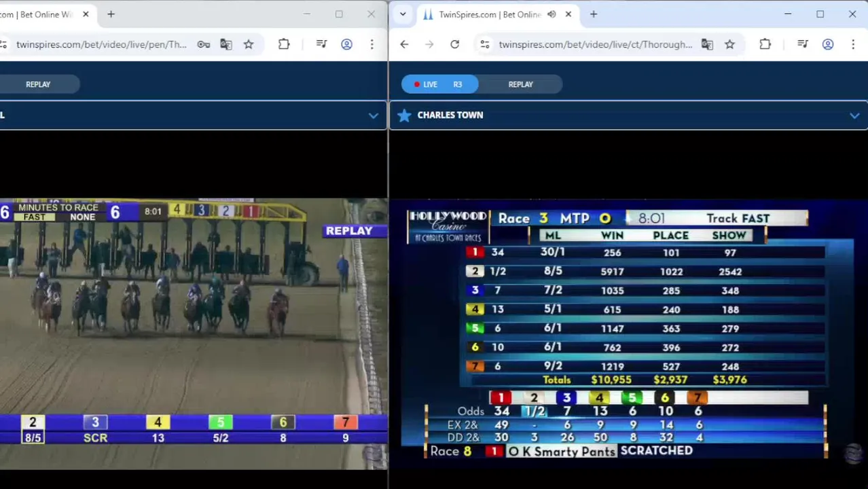Favorite Charles Town with star icon
The width and height of the screenshot is (868, 489).
[x=404, y=115]
